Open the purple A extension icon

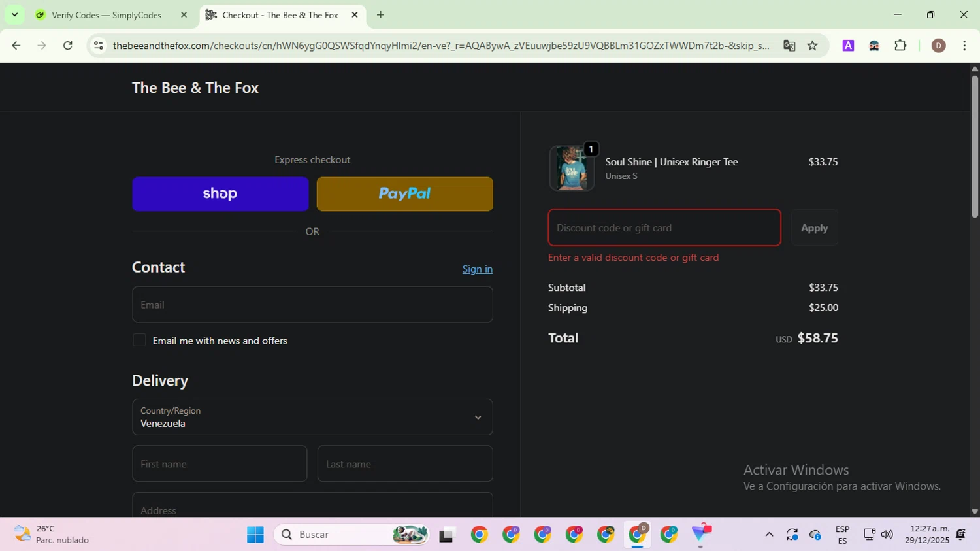(848, 46)
